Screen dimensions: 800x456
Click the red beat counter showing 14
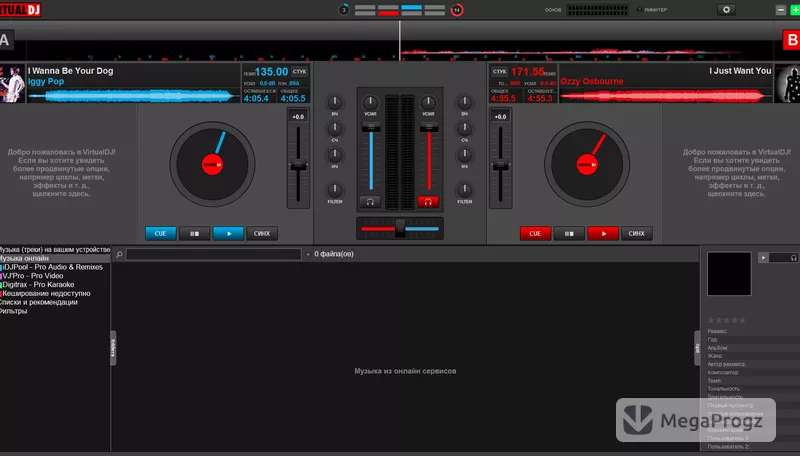pyautogui.click(x=457, y=10)
